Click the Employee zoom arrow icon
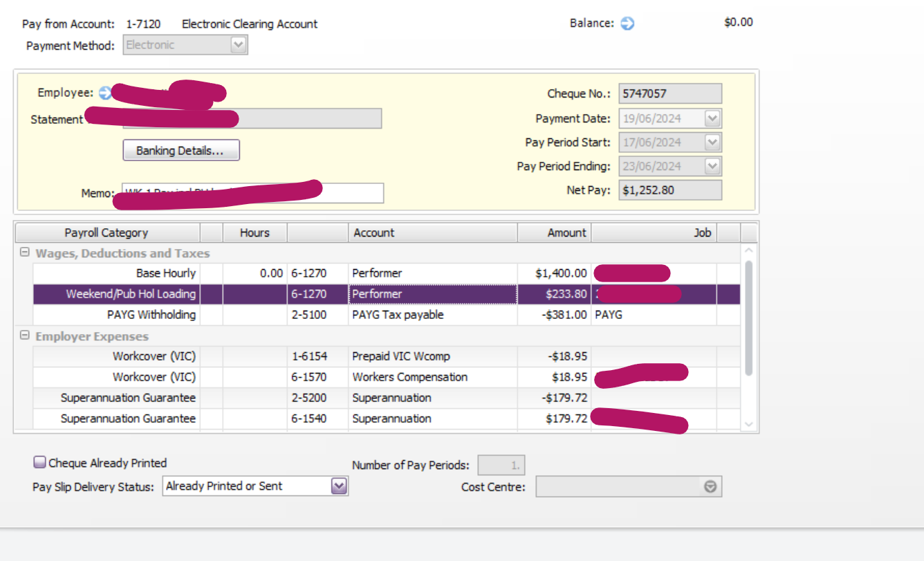 click(x=105, y=93)
